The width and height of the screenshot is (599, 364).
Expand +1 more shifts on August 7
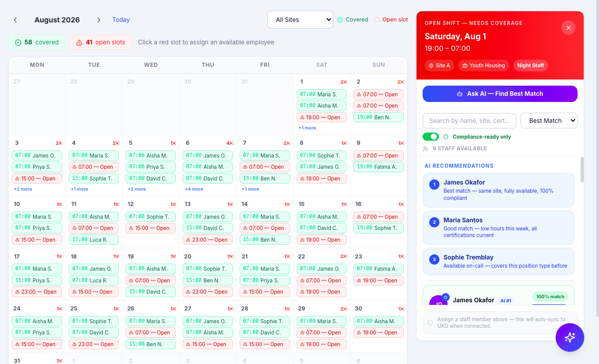(250, 189)
